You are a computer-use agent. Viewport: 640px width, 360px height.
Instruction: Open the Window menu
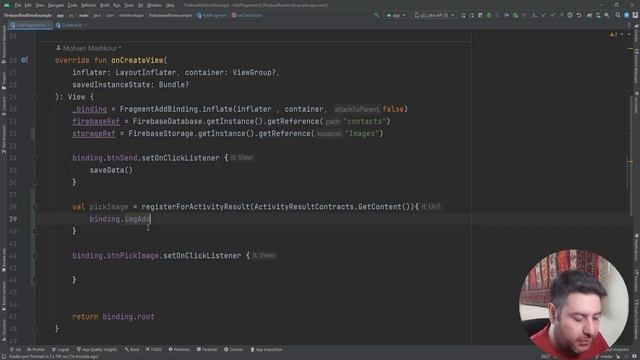(154, 5)
